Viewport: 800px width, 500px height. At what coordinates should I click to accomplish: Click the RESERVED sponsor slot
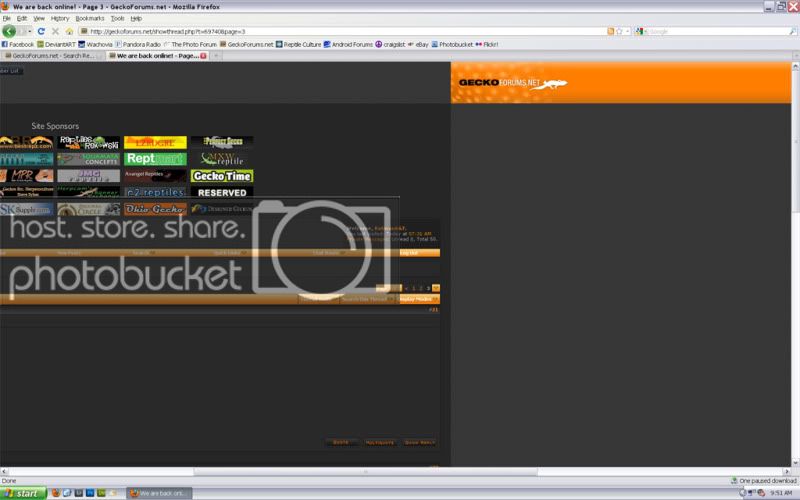[x=222, y=192]
